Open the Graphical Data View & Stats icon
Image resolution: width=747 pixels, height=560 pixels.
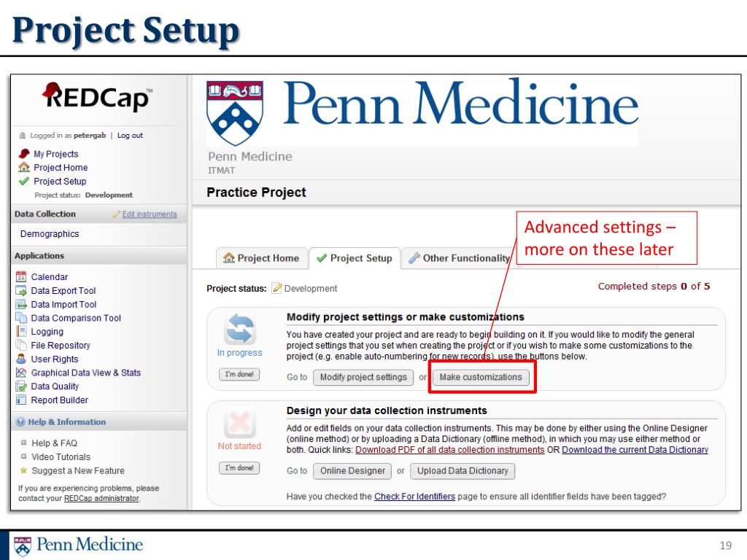pyautogui.click(x=21, y=373)
